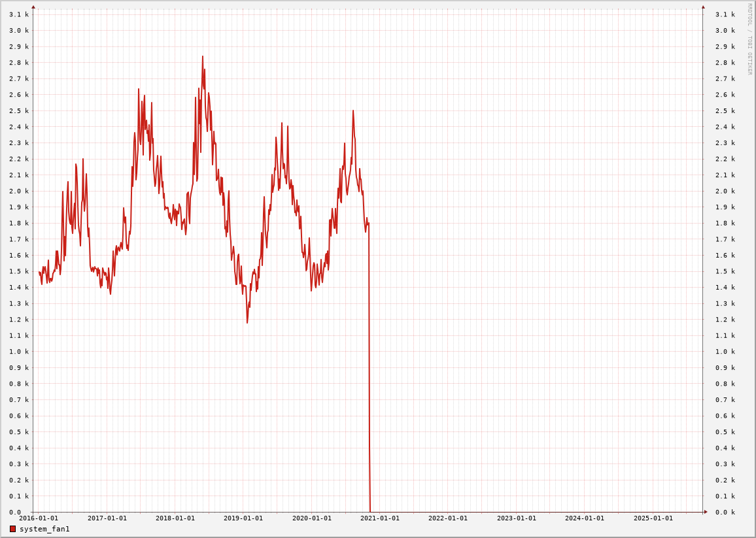756x538 pixels.
Task: Select the 2016-01-01 date label on x-axis
Action: (x=39, y=518)
